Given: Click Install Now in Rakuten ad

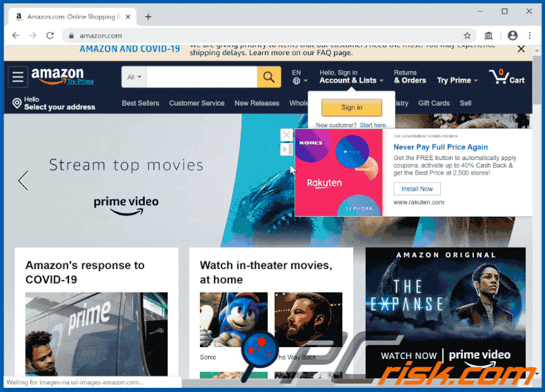Looking at the screenshot, I should (x=417, y=189).
